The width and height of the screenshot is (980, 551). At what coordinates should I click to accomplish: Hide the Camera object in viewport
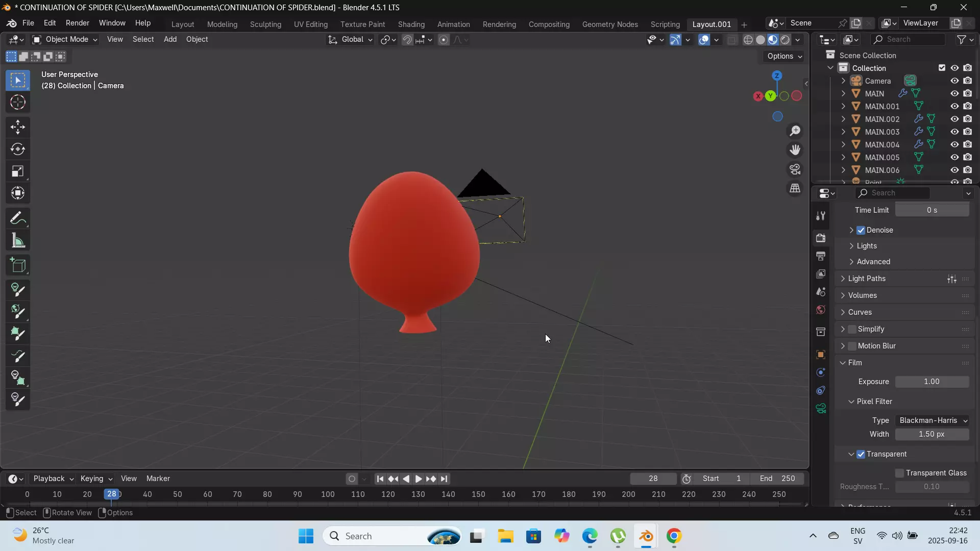point(954,81)
